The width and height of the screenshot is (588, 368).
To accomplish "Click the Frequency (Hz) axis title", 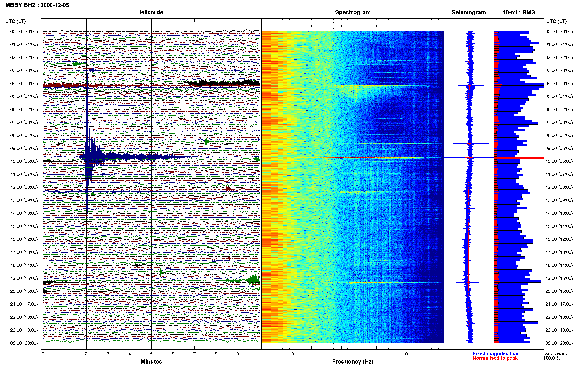I will click(353, 362).
